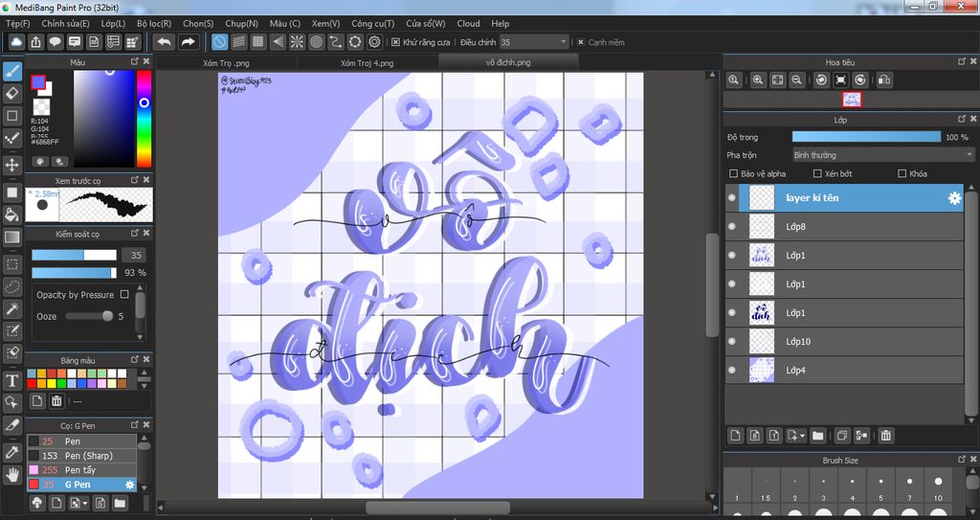
Task: Click the Undo arrow in the toolbar
Action: point(165,42)
